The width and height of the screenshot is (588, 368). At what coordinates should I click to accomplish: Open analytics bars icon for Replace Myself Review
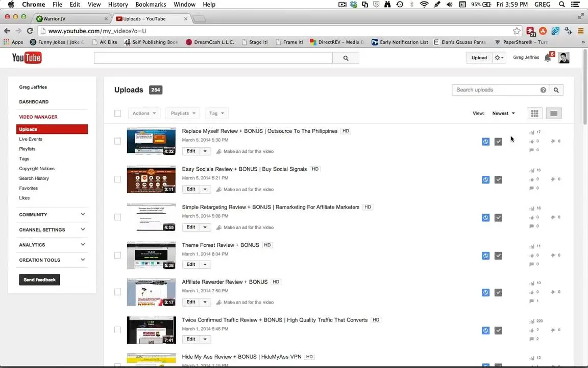coord(531,132)
